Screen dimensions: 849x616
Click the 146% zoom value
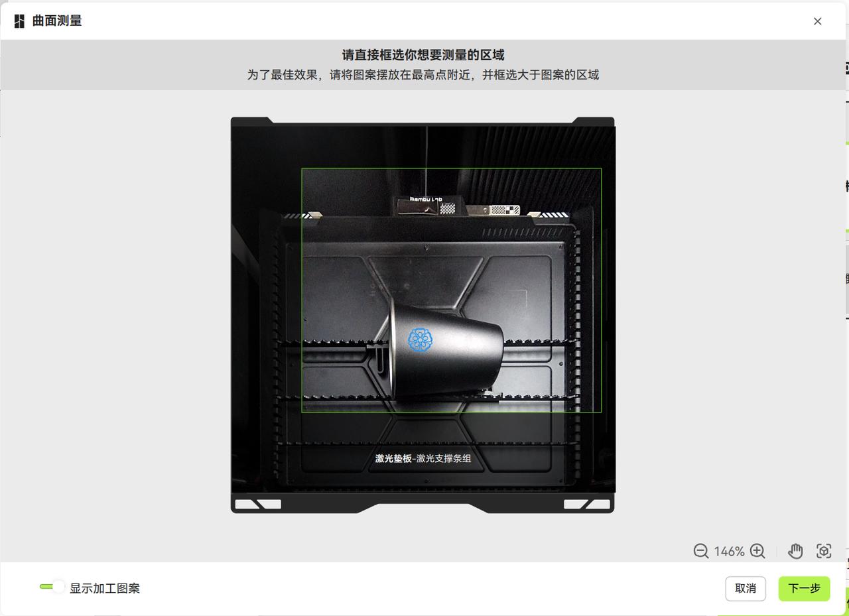[729, 551]
